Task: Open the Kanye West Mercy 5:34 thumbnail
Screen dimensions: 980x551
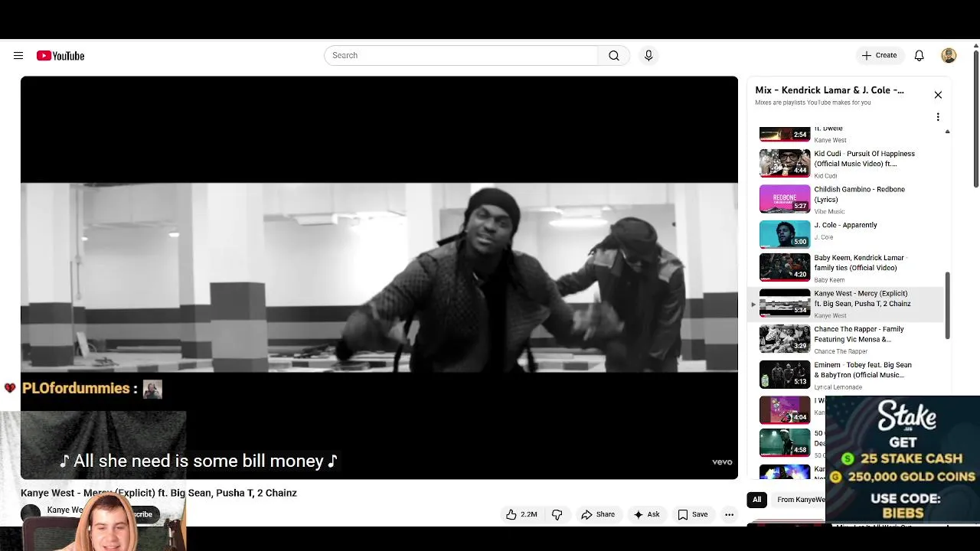Action: click(785, 303)
